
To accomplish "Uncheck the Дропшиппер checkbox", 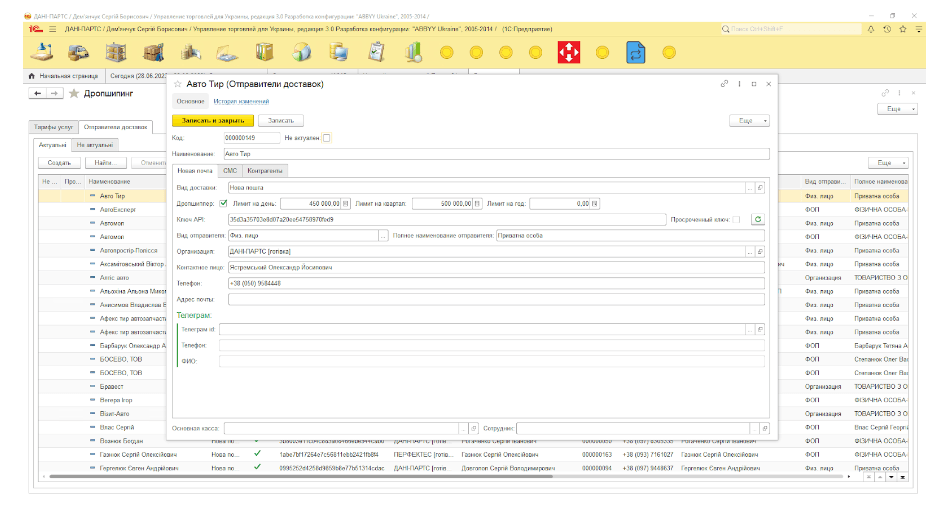I will [223, 203].
